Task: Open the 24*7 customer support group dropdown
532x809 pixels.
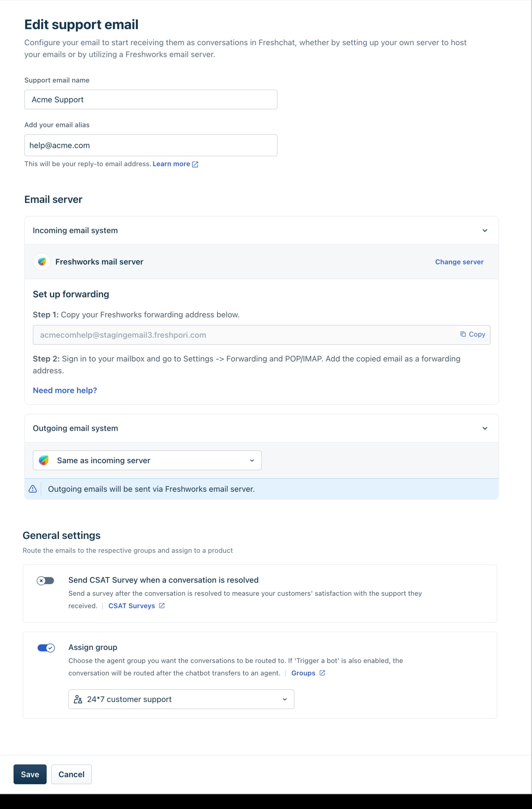Action: click(181, 699)
